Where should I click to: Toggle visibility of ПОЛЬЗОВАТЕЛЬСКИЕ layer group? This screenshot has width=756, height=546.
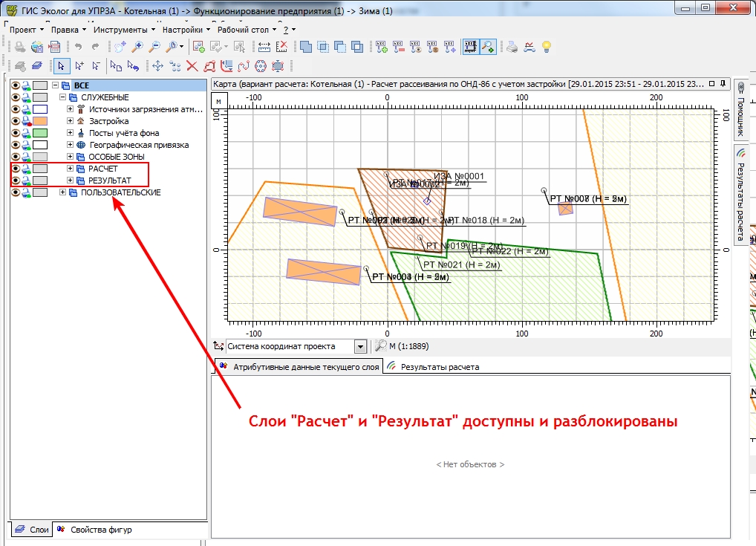(16, 192)
